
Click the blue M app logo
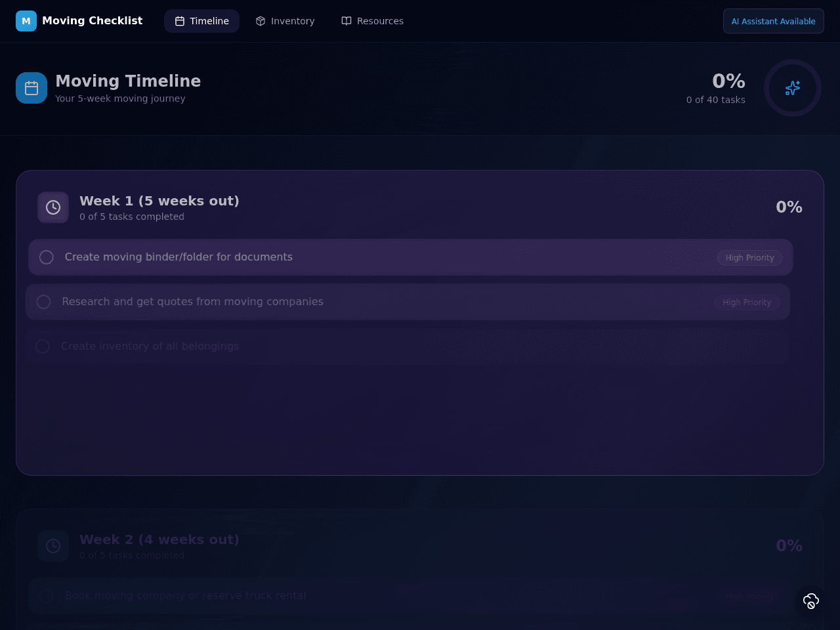pos(26,21)
